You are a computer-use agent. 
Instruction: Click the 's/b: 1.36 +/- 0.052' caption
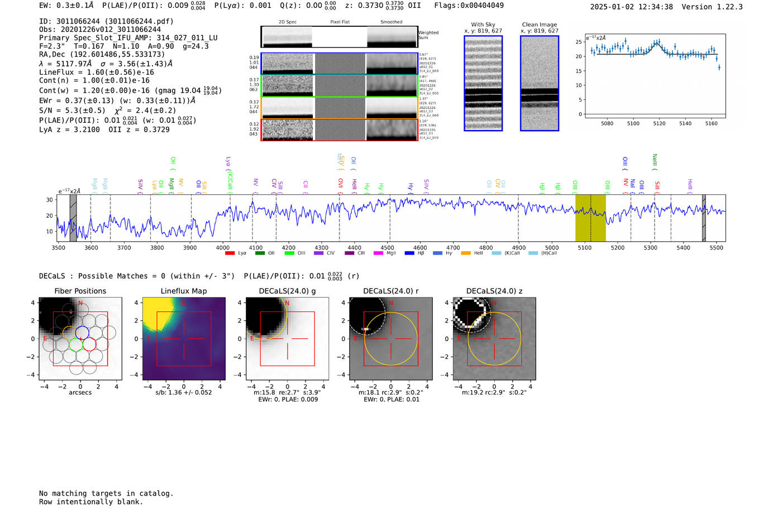[x=184, y=392]
